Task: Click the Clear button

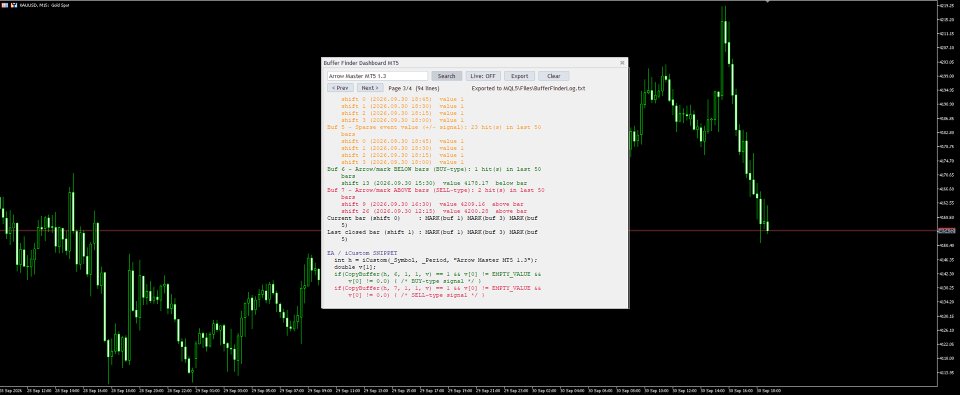Action: (553, 76)
